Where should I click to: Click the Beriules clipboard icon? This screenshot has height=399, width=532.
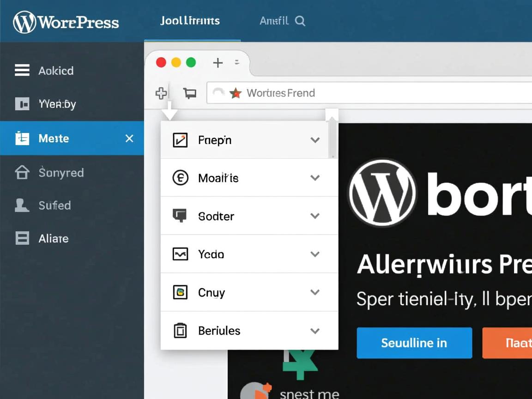click(x=180, y=331)
